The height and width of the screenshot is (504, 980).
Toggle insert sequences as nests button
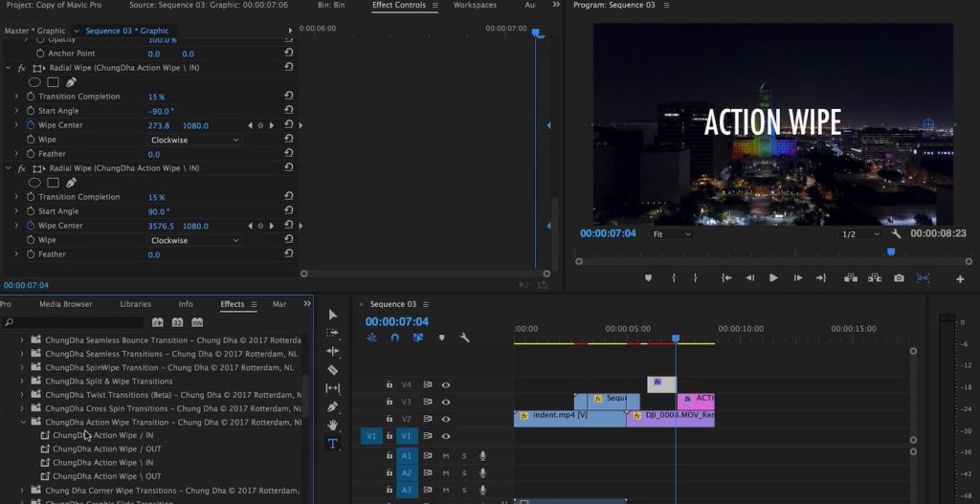tap(372, 338)
